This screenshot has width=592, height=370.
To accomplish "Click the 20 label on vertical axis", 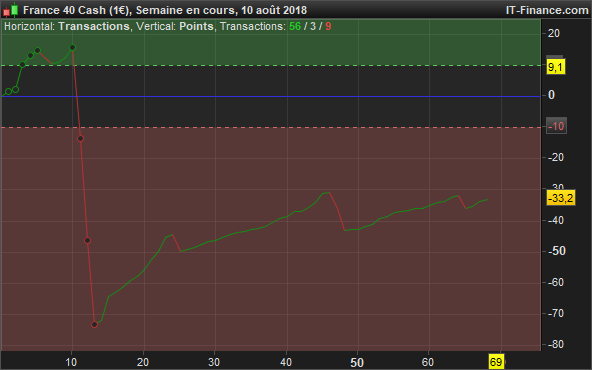I will [554, 33].
